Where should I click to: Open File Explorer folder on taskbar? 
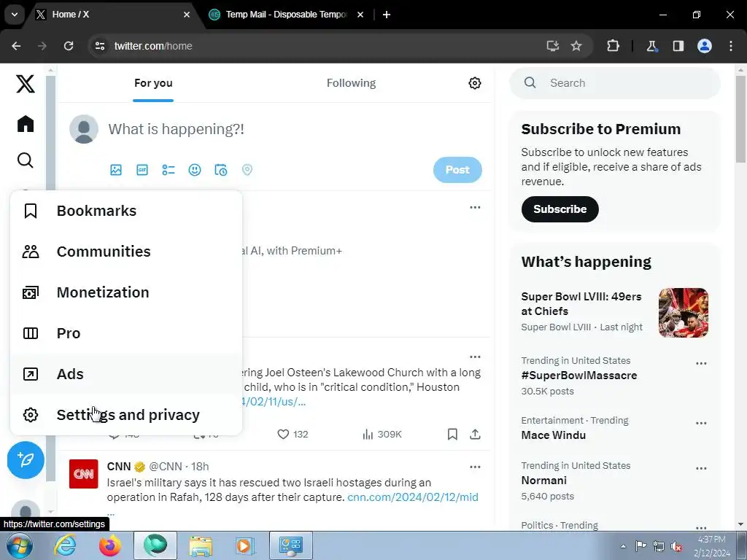(x=201, y=545)
